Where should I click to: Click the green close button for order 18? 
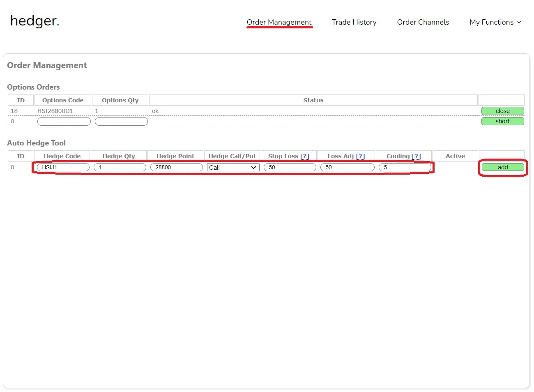(x=502, y=111)
